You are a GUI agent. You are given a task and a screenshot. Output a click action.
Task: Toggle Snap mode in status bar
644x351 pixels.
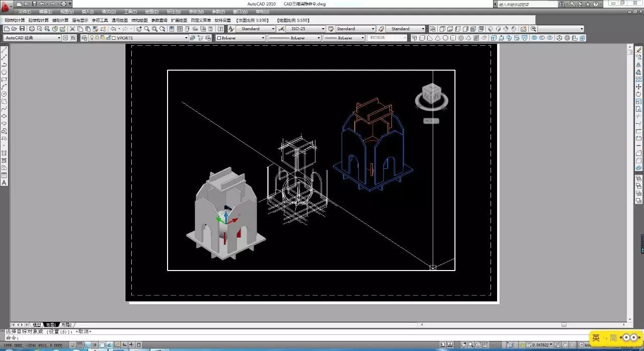click(x=72, y=345)
